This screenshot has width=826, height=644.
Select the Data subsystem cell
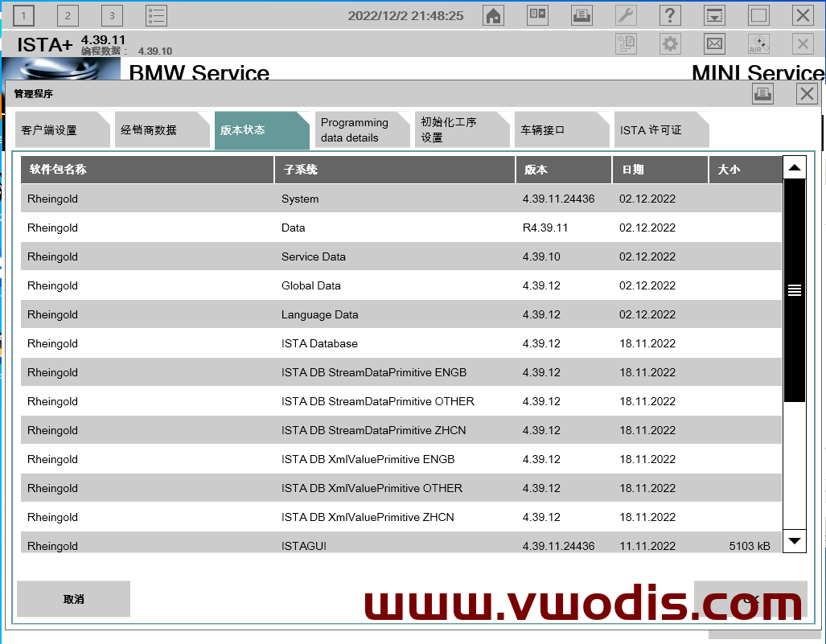tap(293, 228)
